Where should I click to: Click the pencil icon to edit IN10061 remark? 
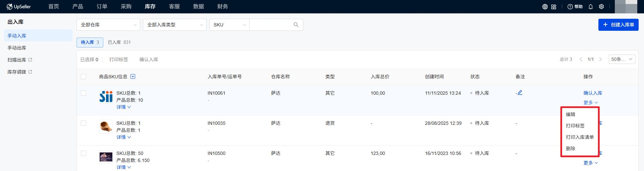[x=520, y=93]
